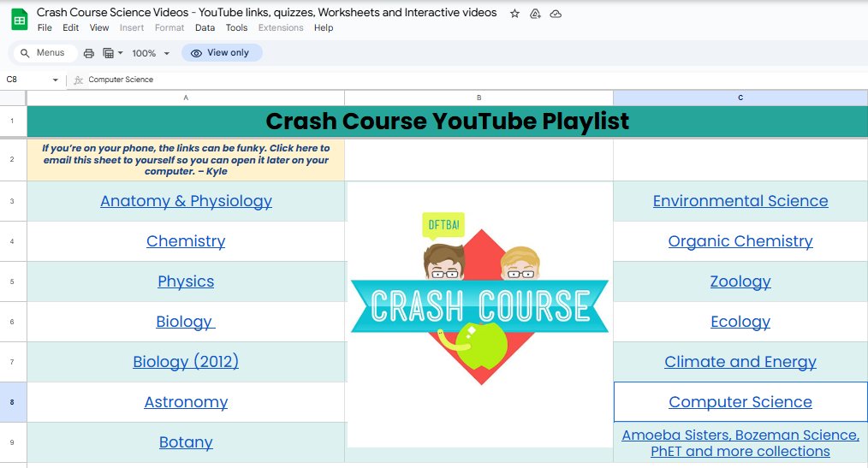This screenshot has width=868, height=468.
Task: Open the Organic Chemistry link
Action: [x=740, y=241]
